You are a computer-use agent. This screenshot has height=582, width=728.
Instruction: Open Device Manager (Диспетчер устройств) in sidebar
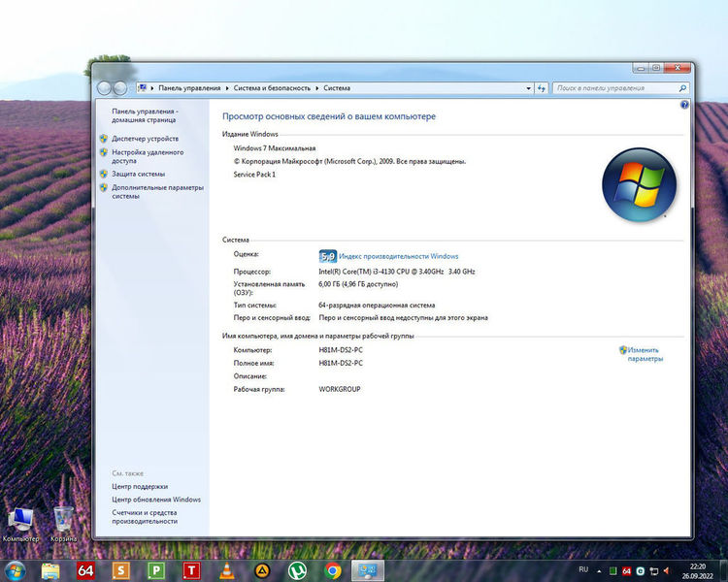(x=145, y=139)
